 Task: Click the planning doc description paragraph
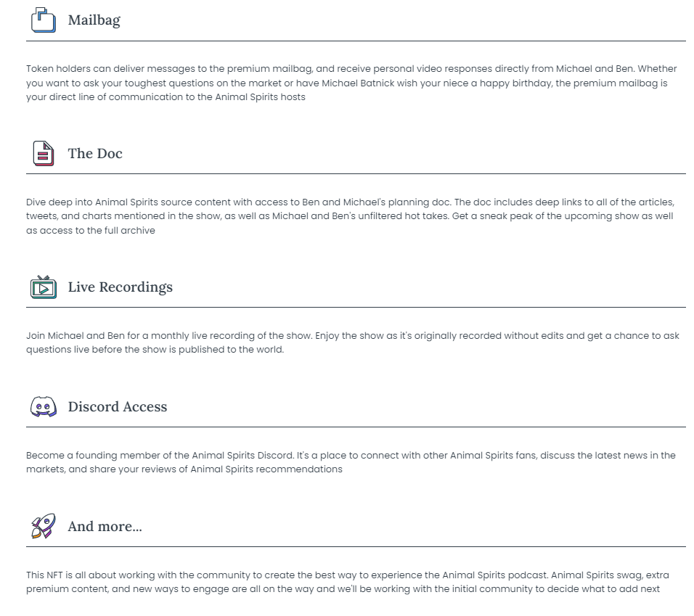tap(350, 216)
